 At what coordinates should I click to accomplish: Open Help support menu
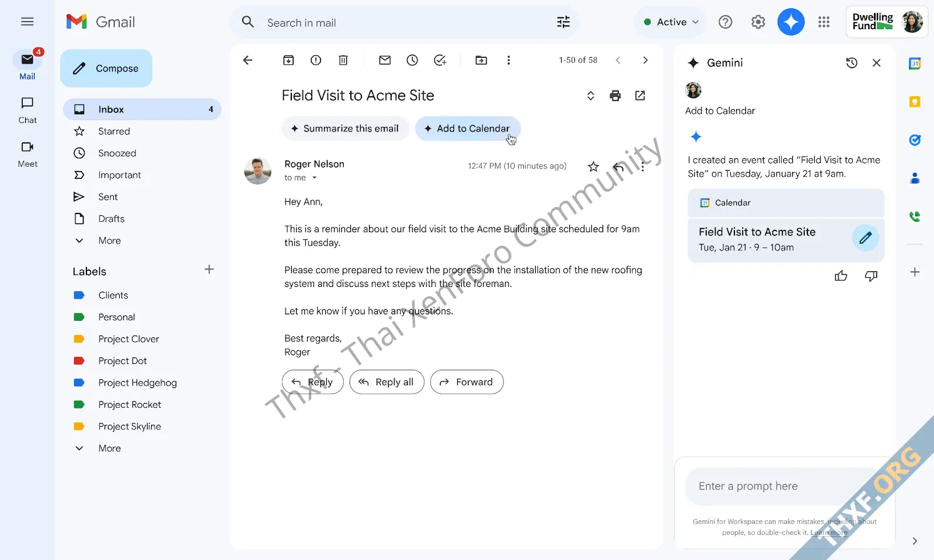[x=725, y=22]
